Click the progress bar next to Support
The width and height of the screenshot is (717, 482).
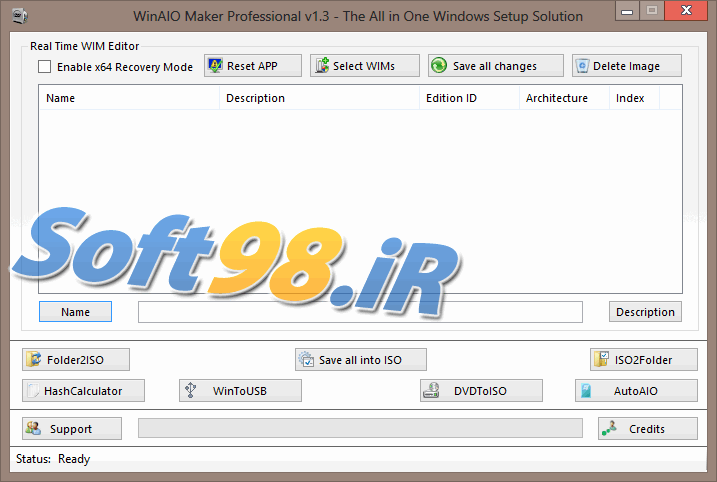pos(360,428)
